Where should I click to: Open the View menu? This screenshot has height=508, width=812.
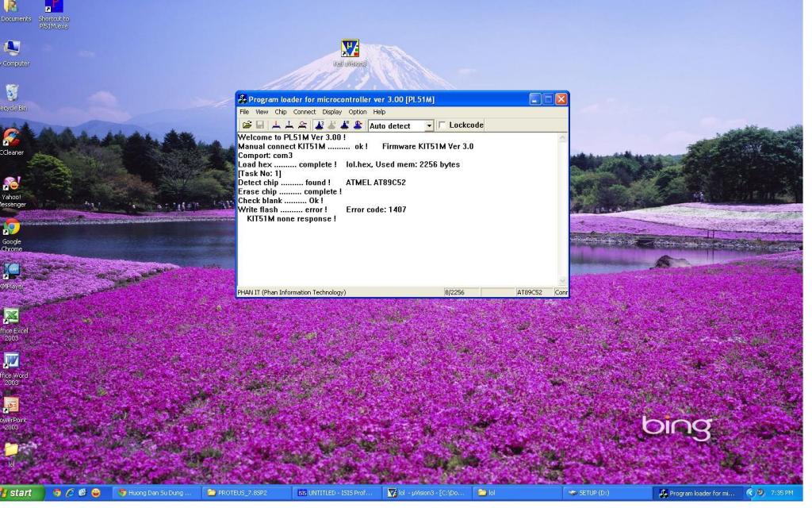[x=262, y=112]
